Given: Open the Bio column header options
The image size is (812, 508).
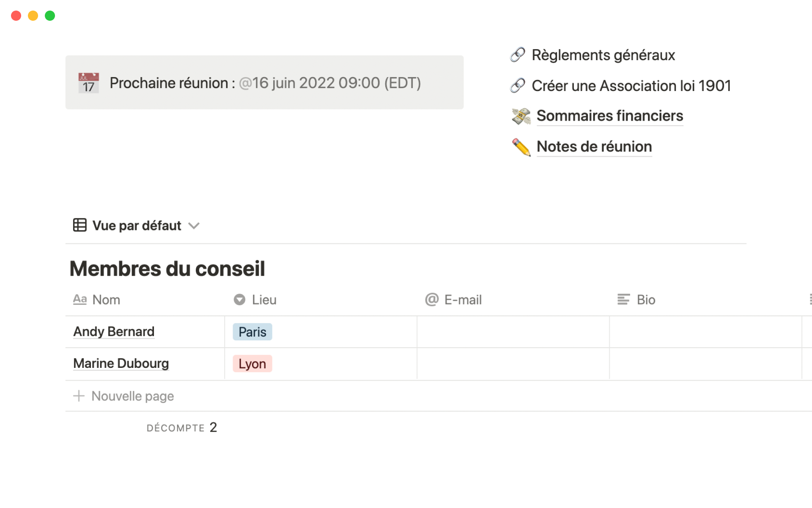Looking at the screenshot, I should tap(645, 300).
